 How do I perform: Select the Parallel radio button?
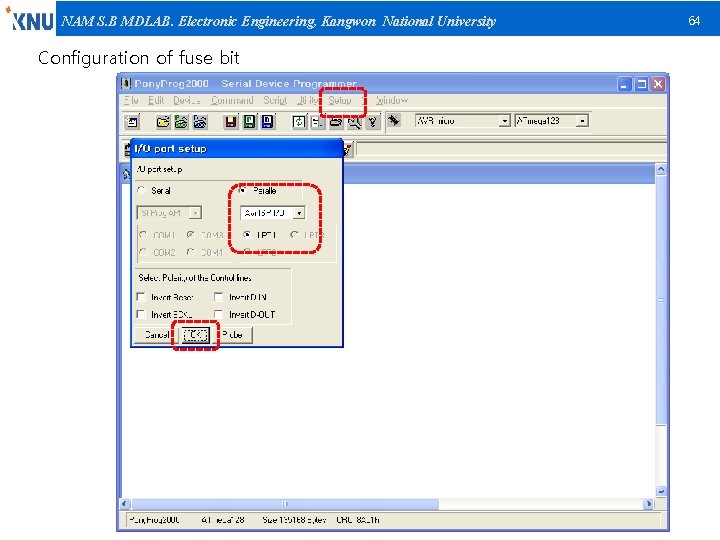[243, 190]
